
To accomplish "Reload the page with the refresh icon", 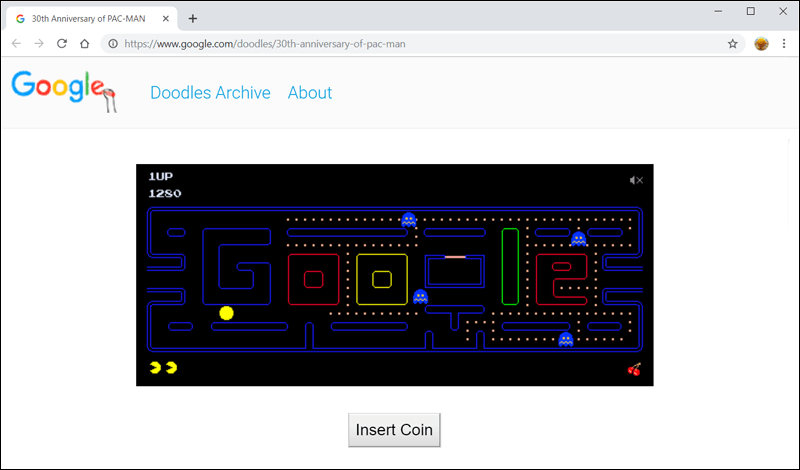I will click(62, 44).
